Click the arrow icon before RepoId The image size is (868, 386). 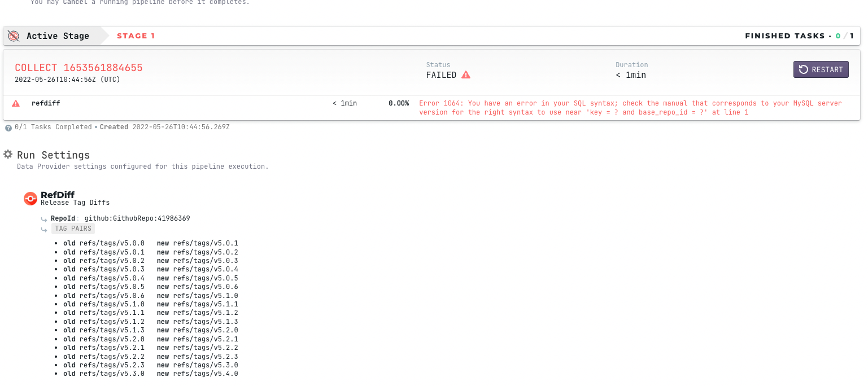44,219
